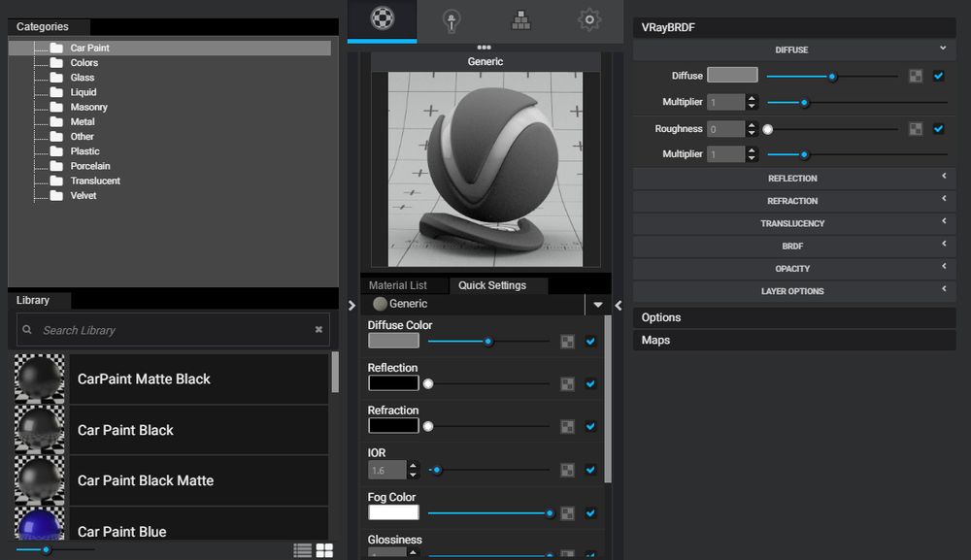Click texture map icon beside Roughness

[x=916, y=128]
